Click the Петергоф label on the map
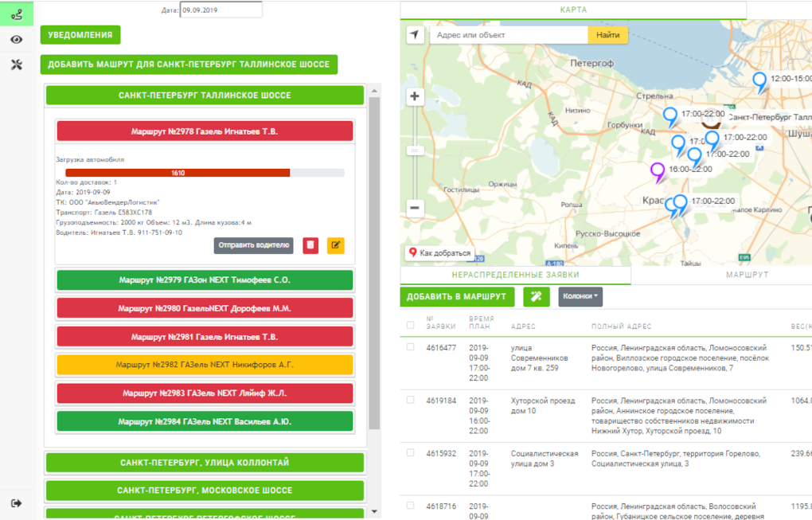The image size is (812, 520). click(x=592, y=63)
